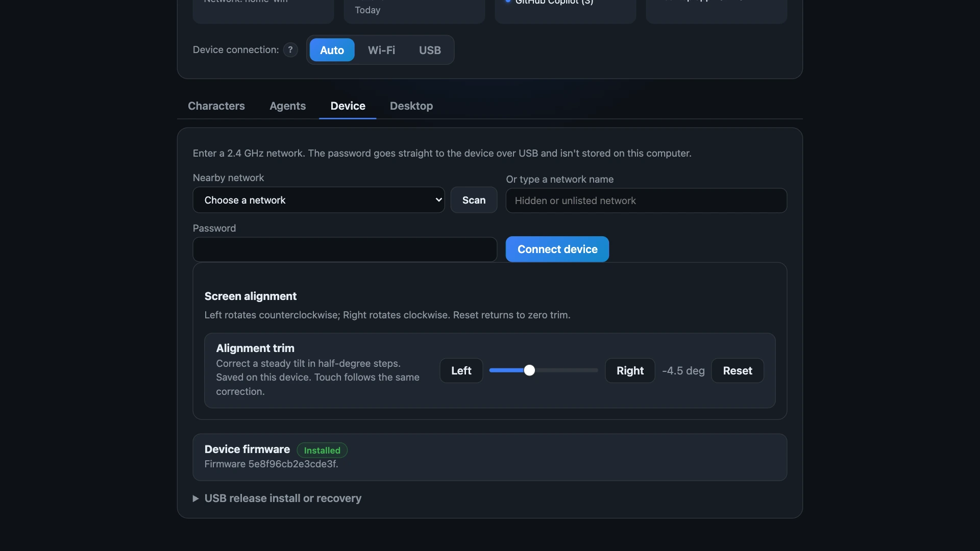Rotate alignment trim Right
This screenshot has height=551, width=980.
630,370
